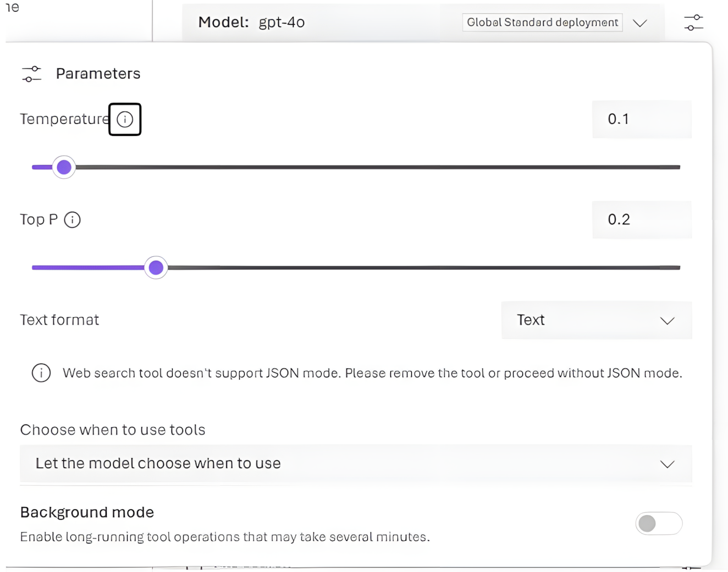This screenshot has height=572, width=728.
Task: Click the info icon beside JSON mode warning
Action: pos(41,373)
